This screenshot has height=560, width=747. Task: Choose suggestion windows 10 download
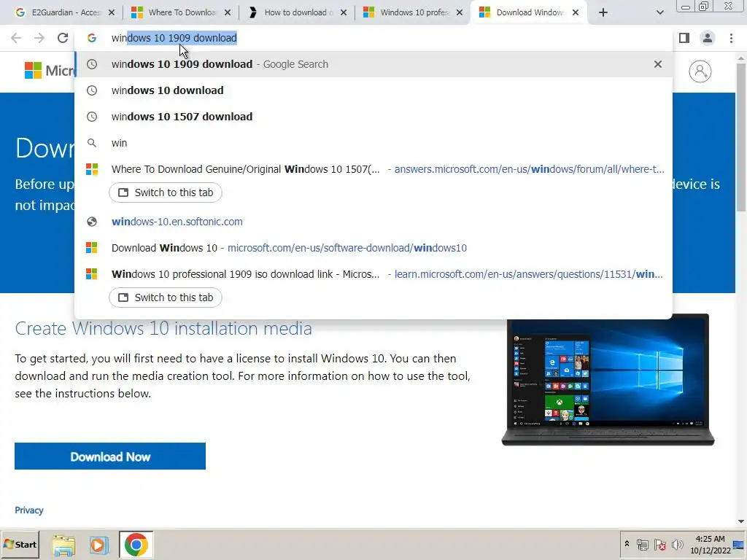373,90
